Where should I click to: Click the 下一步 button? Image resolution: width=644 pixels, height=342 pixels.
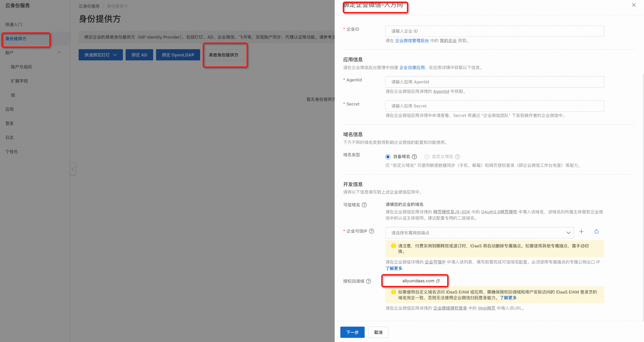pos(352,332)
